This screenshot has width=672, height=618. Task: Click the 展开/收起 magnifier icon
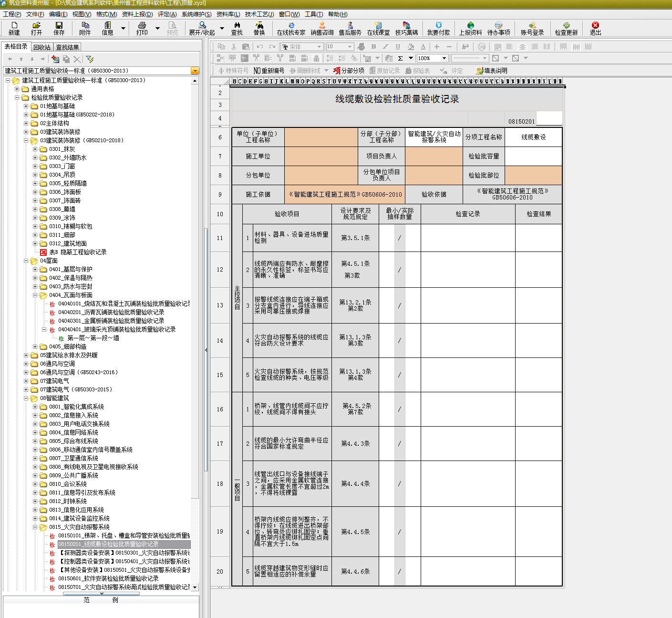[x=202, y=29]
